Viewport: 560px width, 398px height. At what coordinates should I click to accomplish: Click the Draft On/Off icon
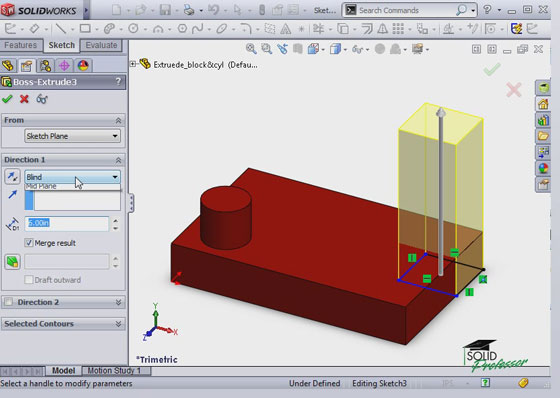coord(12,262)
